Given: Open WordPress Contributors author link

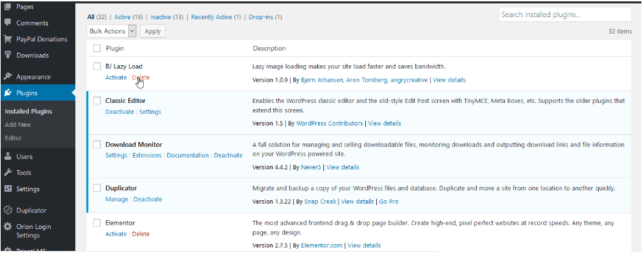Looking at the screenshot, I should tap(330, 123).
